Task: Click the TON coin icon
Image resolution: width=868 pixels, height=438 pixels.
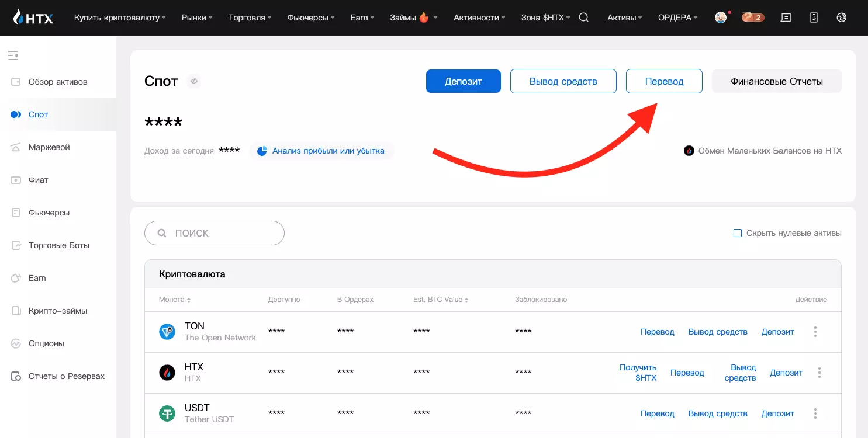Action: pos(167,332)
